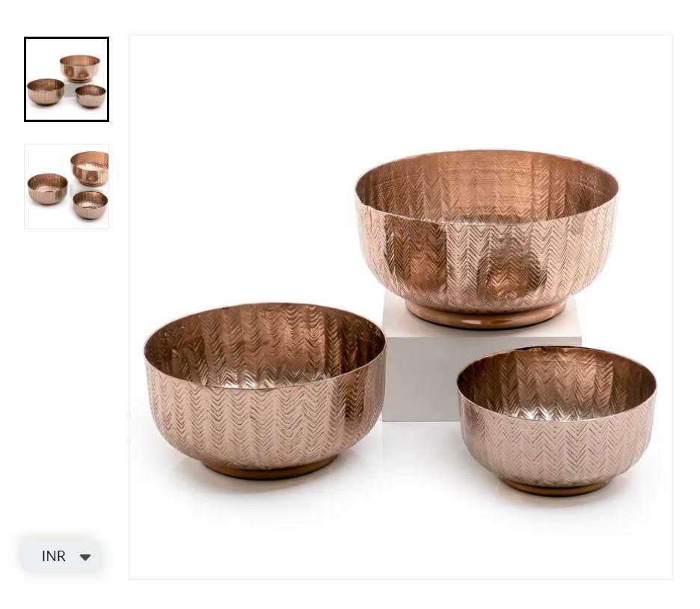Click the left bowl in second thumbnail
The height and width of the screenshot is (609, 700).
[x=48, y=189]
